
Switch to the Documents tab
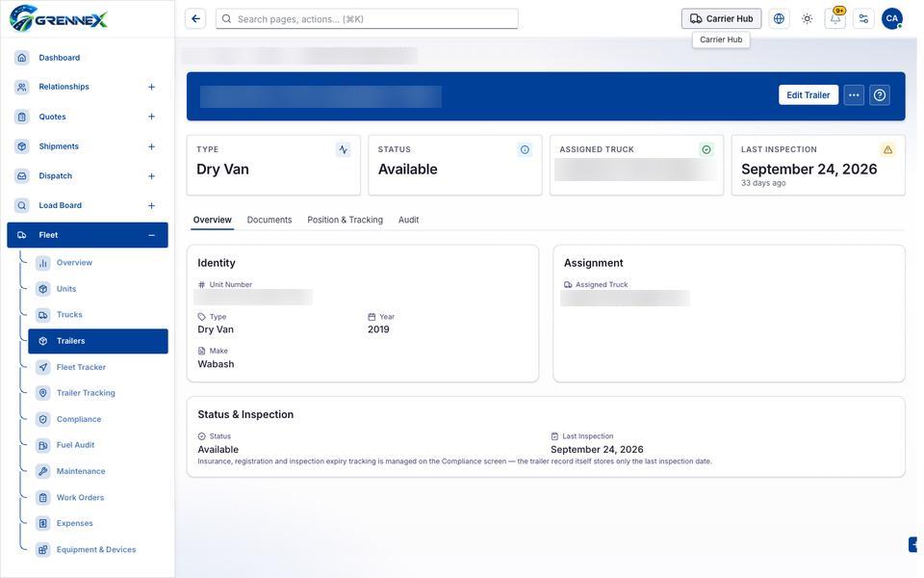269,220
